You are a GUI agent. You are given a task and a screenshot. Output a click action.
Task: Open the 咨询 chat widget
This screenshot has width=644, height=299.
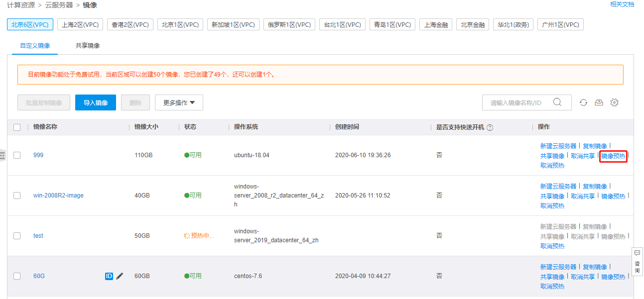point(637,261)
